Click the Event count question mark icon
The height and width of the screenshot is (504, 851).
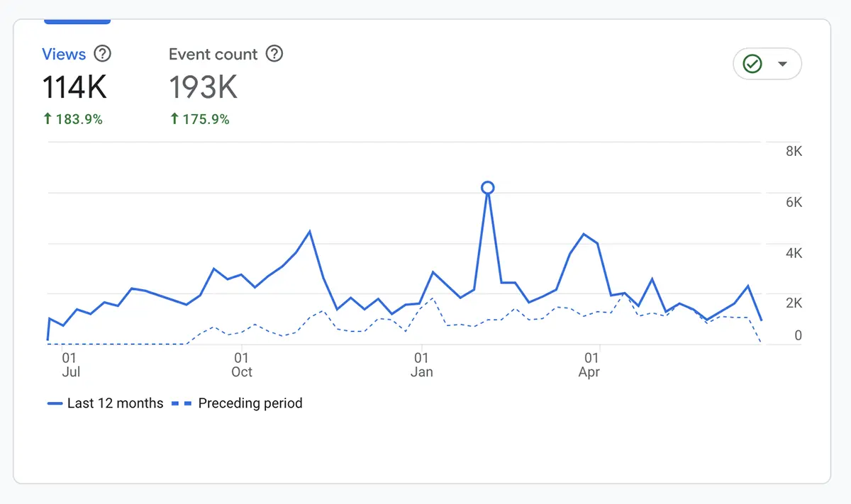tap(275, 54)
